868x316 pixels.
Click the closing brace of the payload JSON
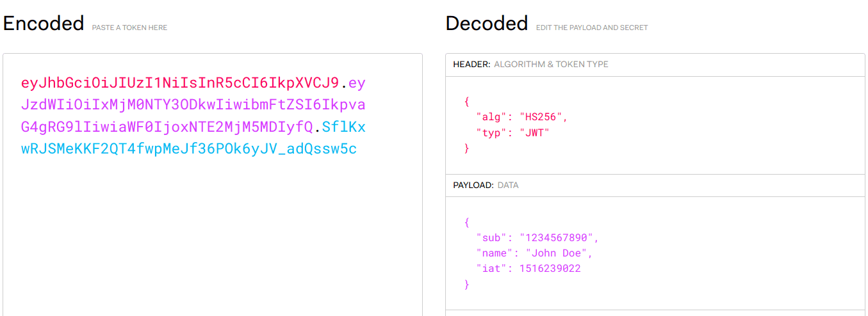[x=467, y=284]
